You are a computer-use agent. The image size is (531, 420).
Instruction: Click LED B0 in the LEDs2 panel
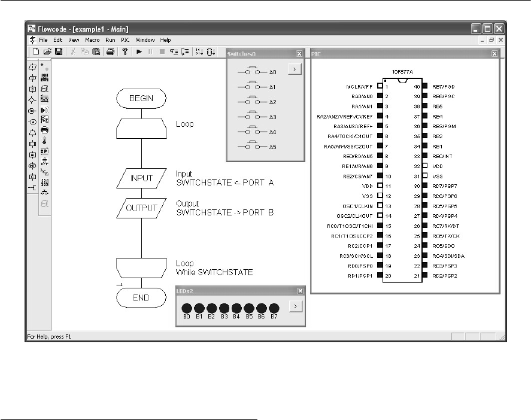coord(187,308)
